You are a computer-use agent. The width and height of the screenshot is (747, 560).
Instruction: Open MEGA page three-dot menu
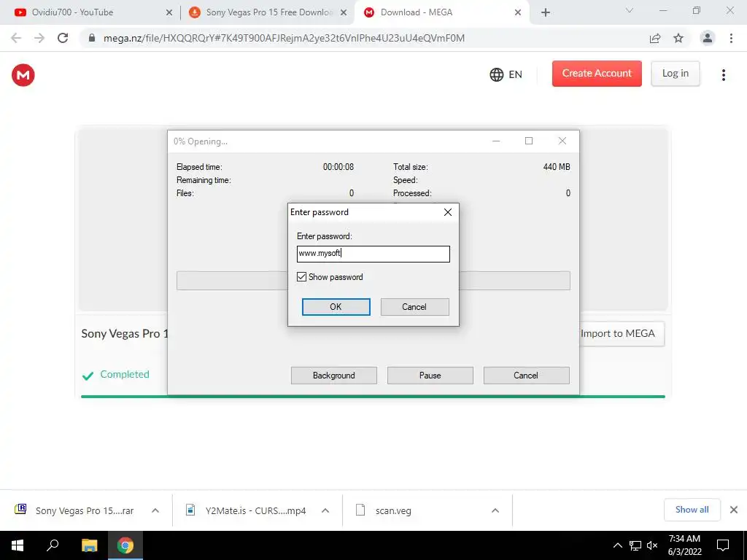coord(723,75)
